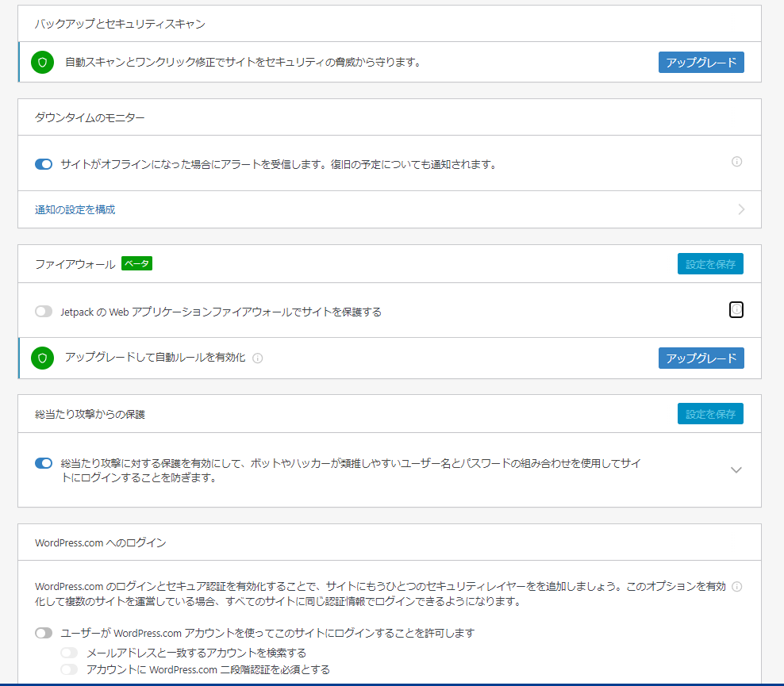Viewport: 784px width, 686px height.
Task: Click the WordPress.com へのログイン heading
Action: 101,542
